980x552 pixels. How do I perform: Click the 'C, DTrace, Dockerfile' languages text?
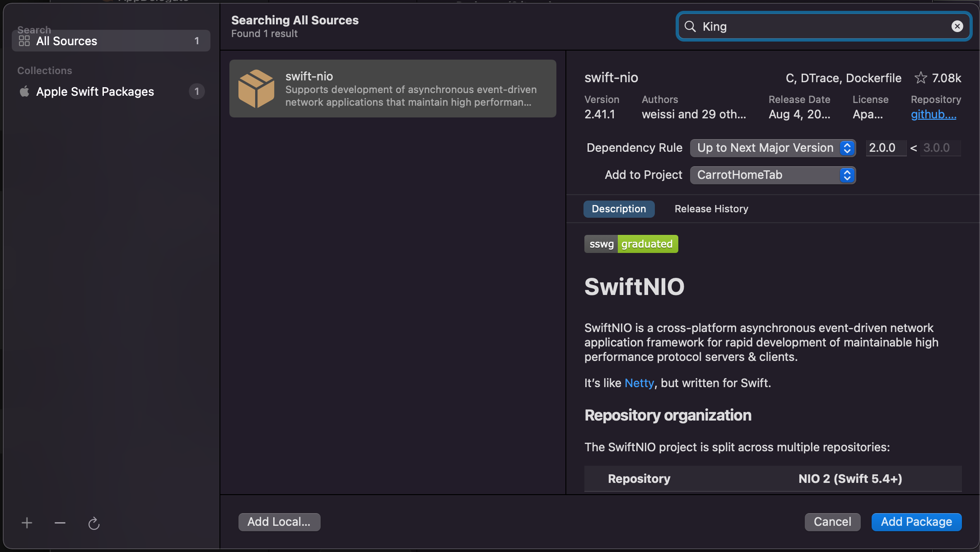(x=843, y=78)
